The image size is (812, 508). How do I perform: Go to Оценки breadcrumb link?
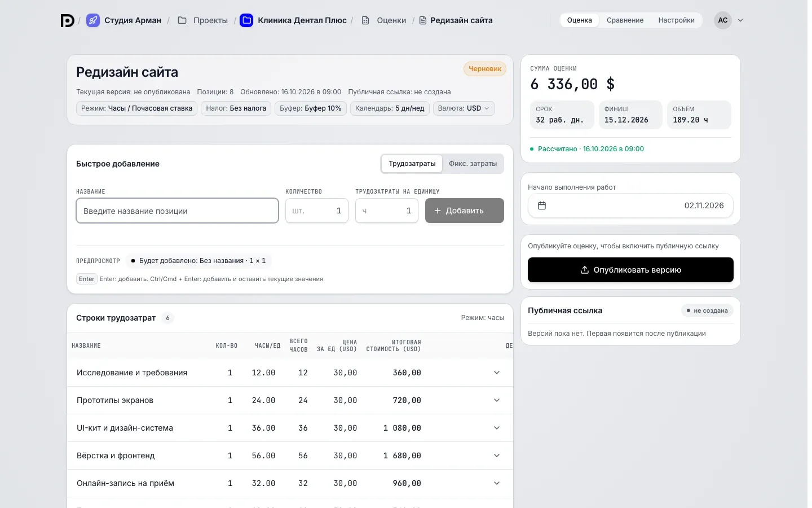391,20
